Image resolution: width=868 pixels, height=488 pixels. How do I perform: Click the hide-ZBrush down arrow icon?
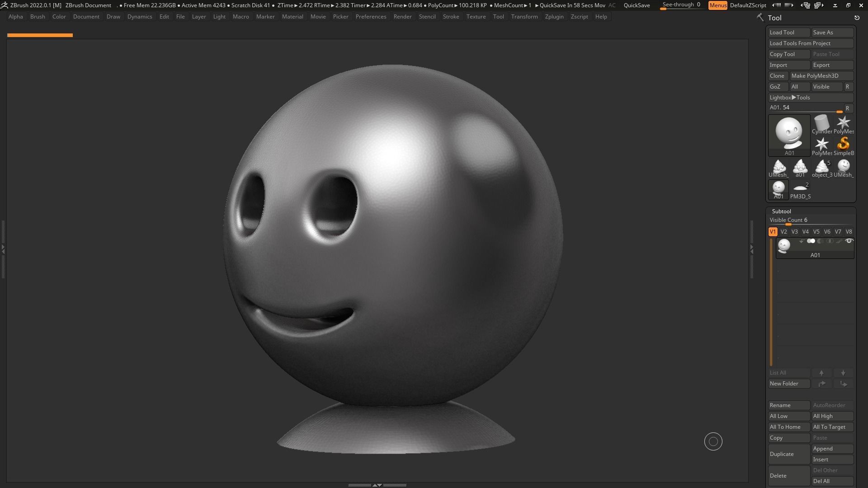point(835,5)
